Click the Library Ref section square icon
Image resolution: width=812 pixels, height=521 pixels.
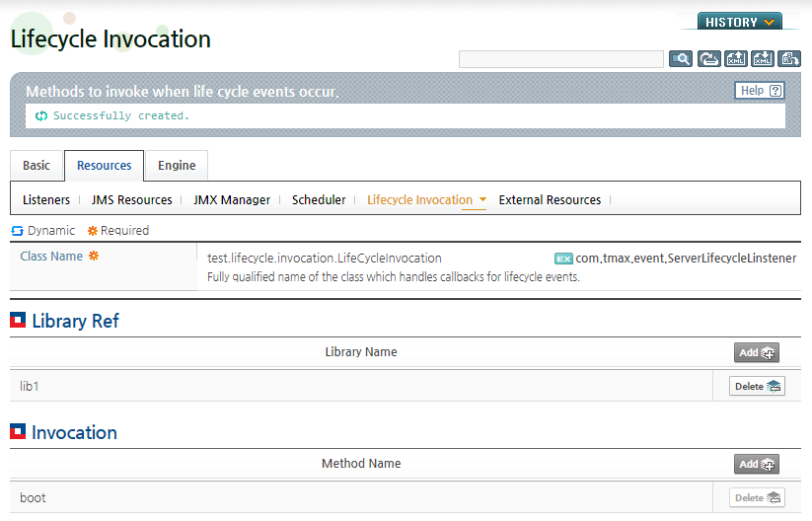tap(18, 320)
